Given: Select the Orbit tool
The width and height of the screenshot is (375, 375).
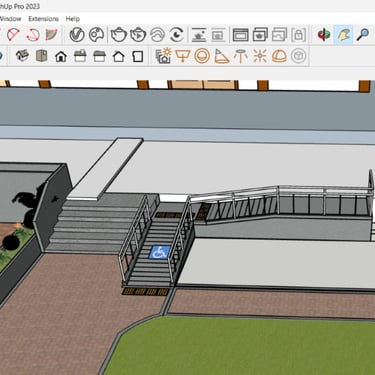Looking at the screenshot, I should coord(324,35).
